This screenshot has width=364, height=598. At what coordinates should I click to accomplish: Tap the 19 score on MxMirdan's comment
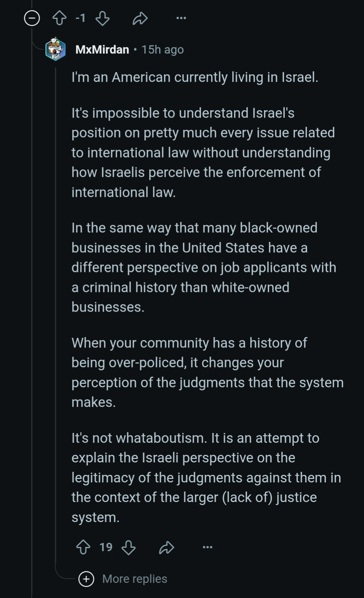coord(106,547)
